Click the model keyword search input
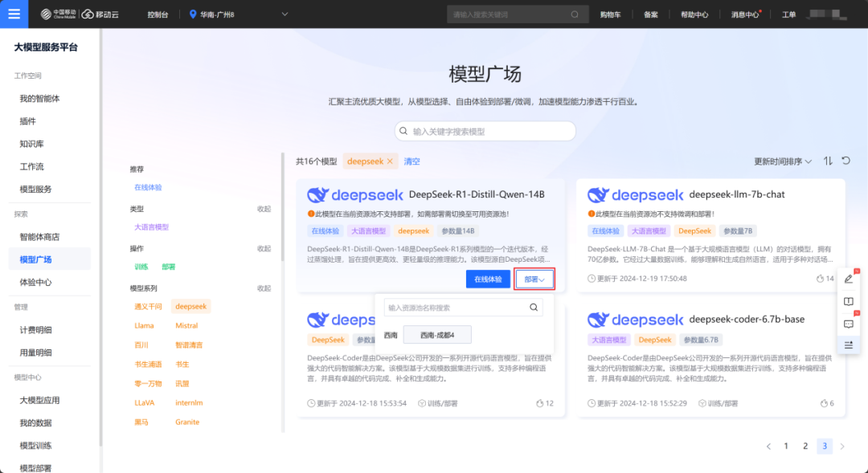The width and height of the screenshot is (868, 473). click(485, 131)
